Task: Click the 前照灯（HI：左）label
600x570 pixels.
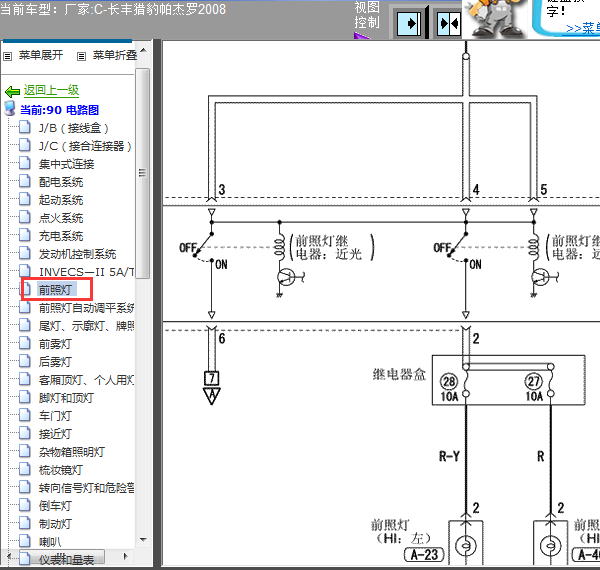Action: (401, 531)
